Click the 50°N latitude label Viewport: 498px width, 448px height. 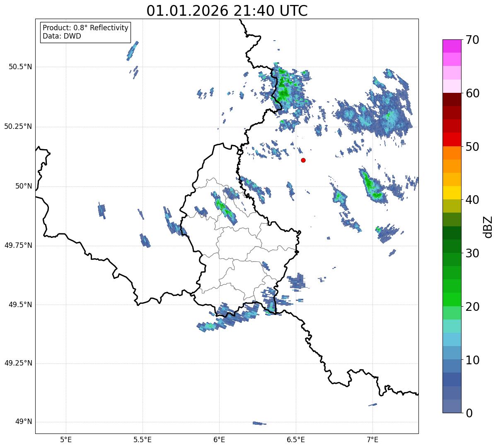[24, 186]
